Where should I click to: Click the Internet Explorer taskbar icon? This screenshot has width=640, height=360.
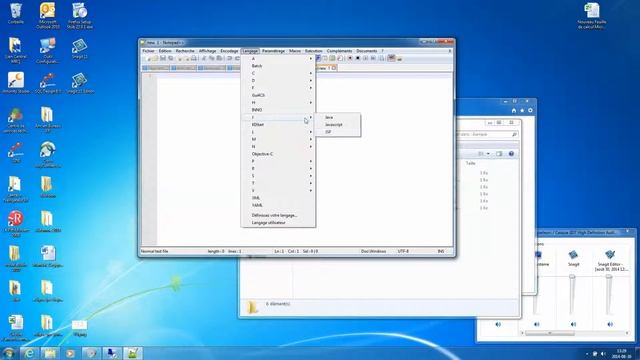point(29,353)
